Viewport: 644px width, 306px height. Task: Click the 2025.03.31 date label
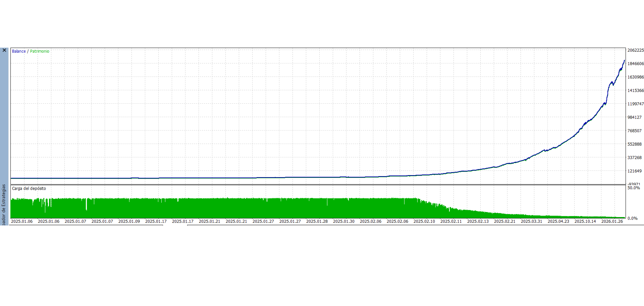tap(532, 221)
